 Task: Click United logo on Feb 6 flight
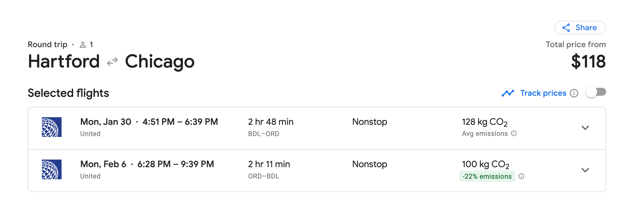coord(52,169)
